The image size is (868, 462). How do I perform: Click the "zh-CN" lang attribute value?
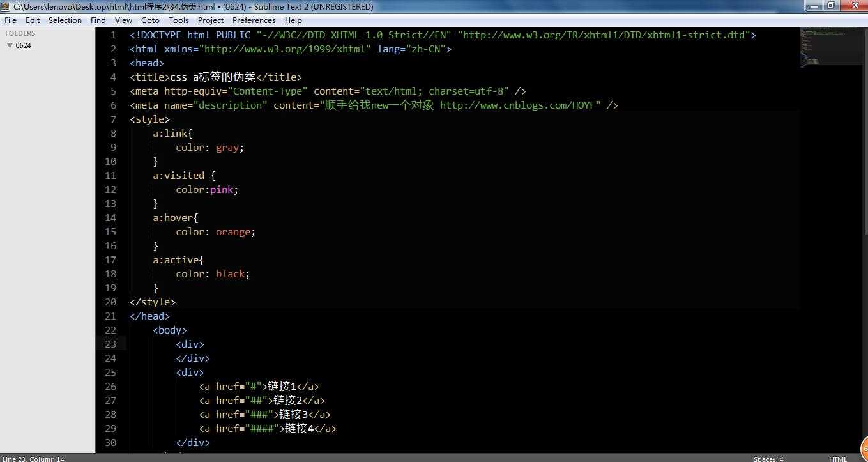click(425, 49)
